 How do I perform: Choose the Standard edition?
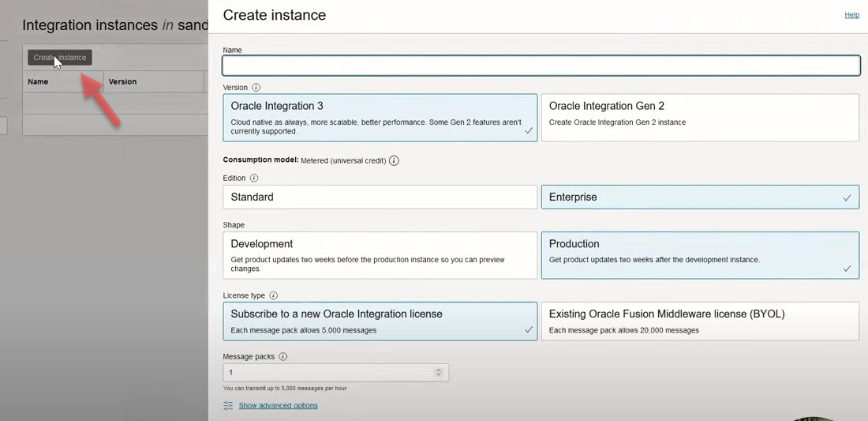point(380,197)
